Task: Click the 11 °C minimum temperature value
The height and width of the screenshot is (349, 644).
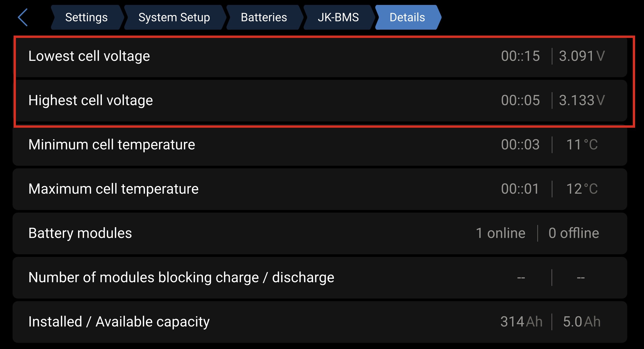Action: pyautogui.click(x=582, y=145)
